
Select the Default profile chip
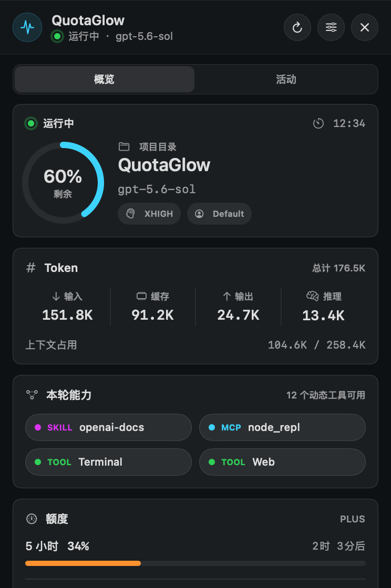pyautogui.click(x=219, y=214)
